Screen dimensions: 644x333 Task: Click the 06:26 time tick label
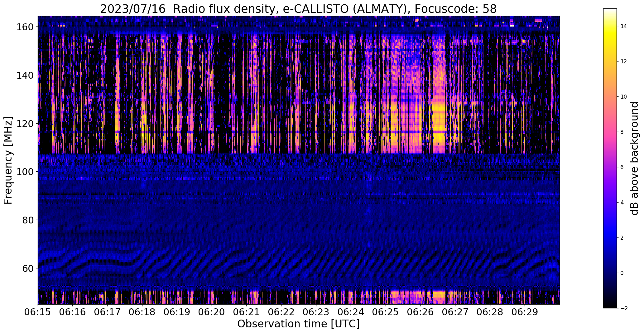coord(420,312)
